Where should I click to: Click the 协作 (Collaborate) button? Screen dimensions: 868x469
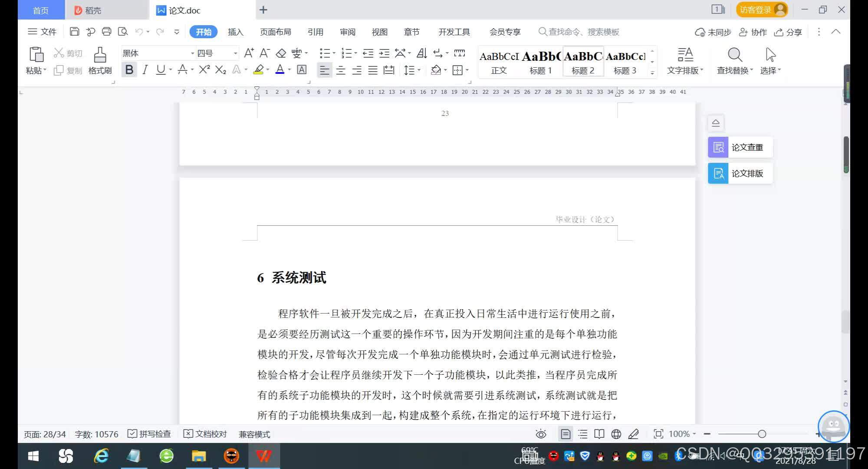[x=753, y=32]
